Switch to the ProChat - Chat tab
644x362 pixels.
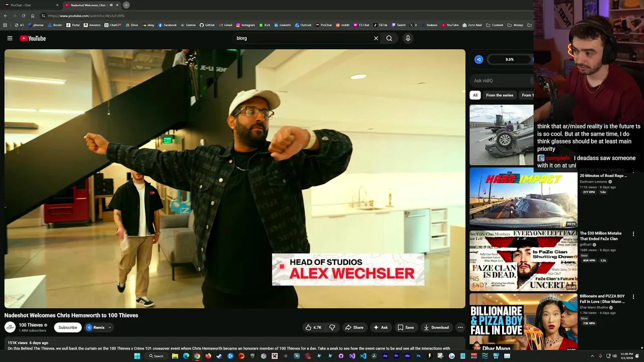pyautogui.click(x=30, y=5)
